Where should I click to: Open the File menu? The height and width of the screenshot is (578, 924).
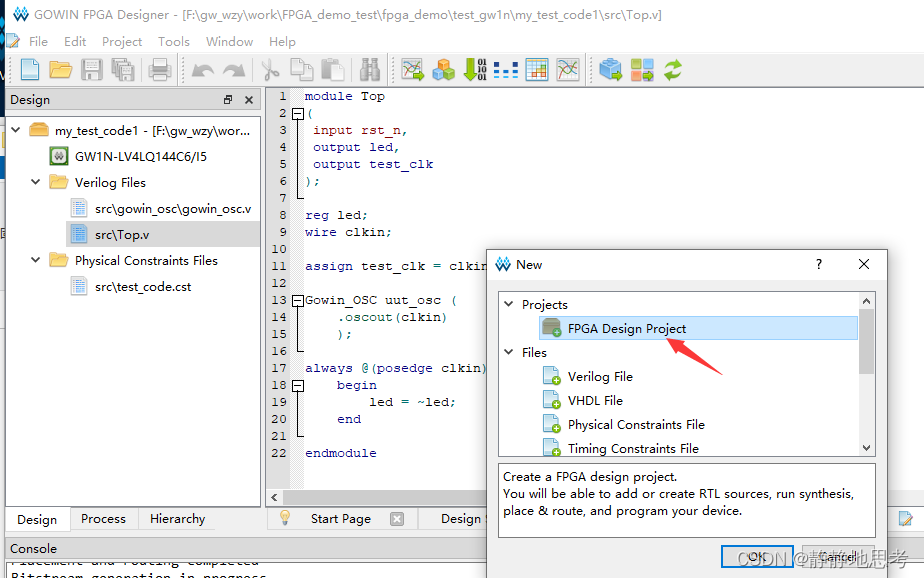pos(38,41)
